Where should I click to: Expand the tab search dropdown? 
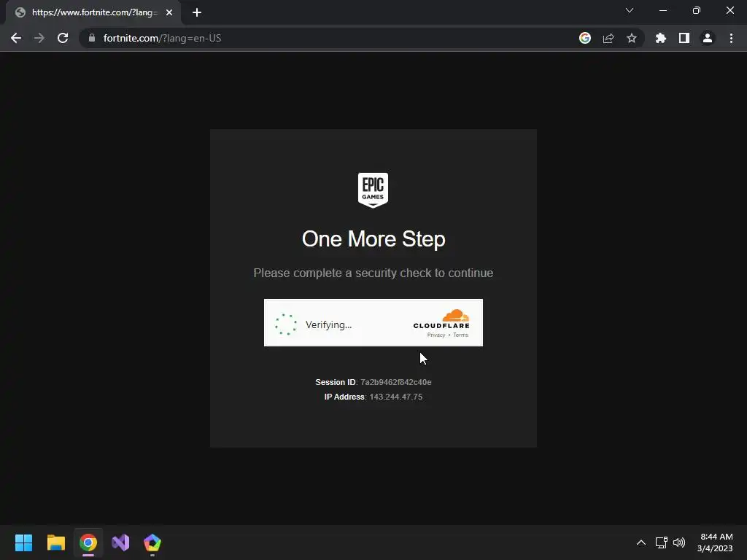(630, 10)
